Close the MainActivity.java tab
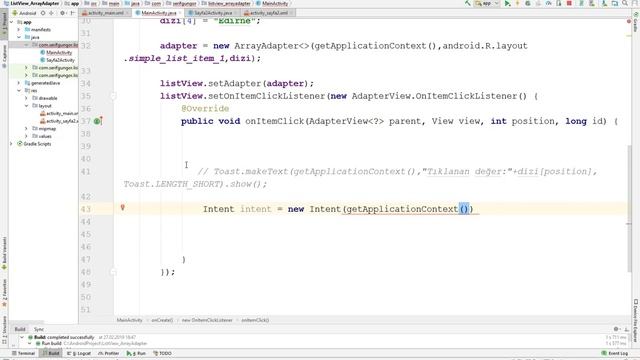 point(180,13)
